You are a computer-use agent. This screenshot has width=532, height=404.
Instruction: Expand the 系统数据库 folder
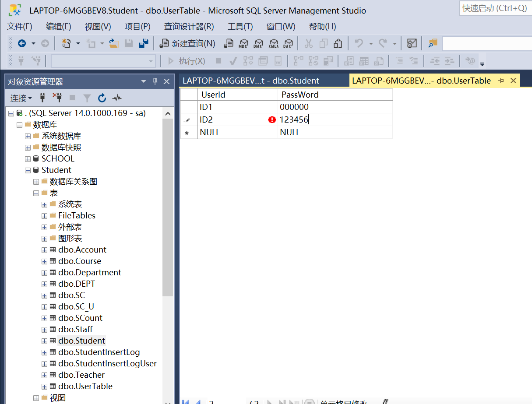point(28,136)
